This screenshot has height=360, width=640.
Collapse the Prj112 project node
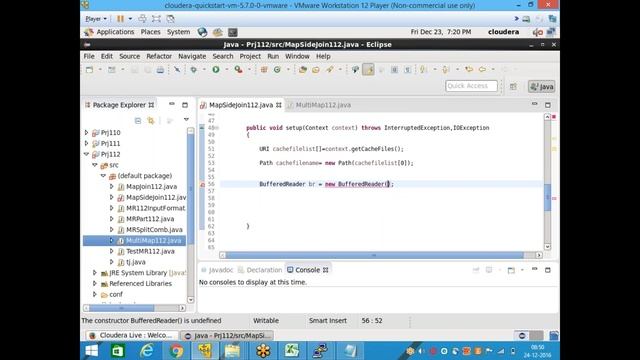click(x=87, y=154)
